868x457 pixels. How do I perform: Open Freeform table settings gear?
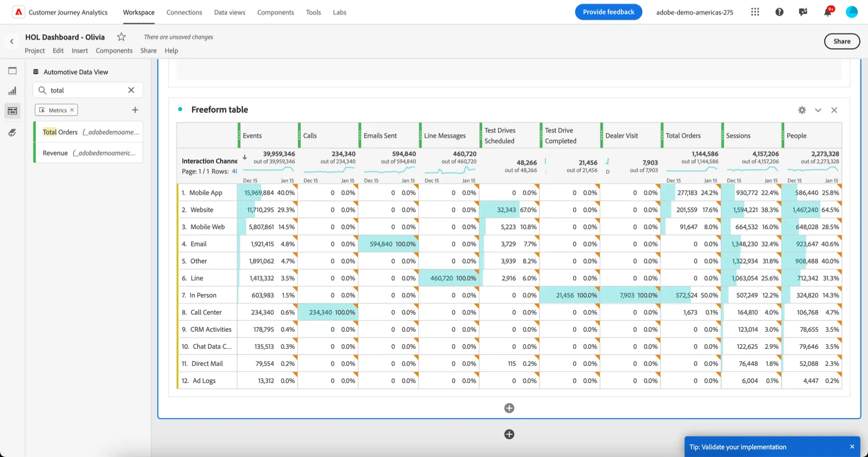click(x=802, y=110)
